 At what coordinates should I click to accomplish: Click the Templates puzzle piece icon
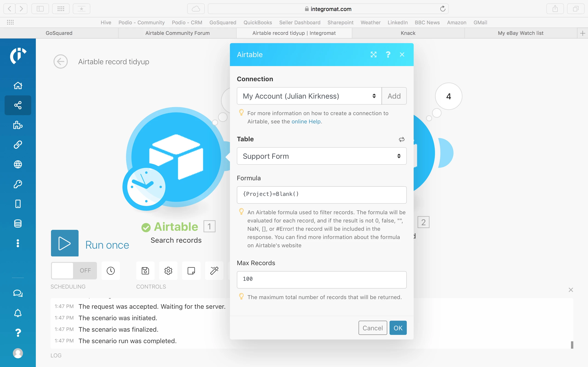(18, 125)
